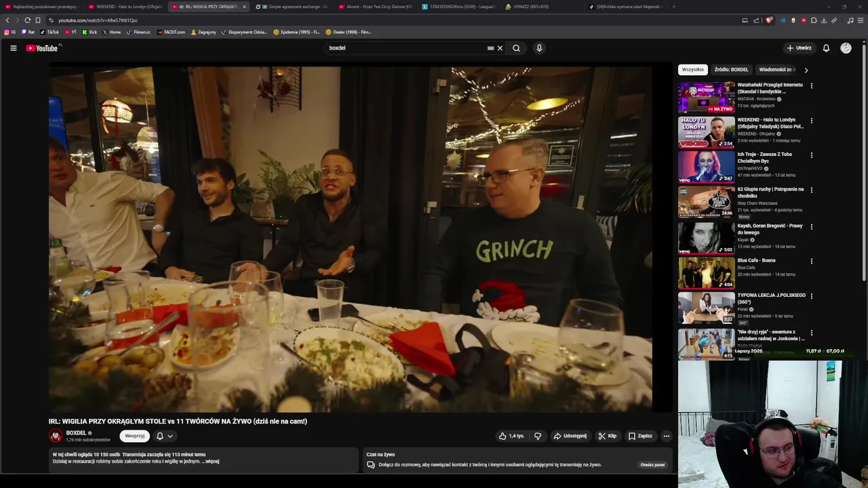Open options for WATAHA video suggestion
Image resolution: width=868 pixels, height=488 pixels.
tap(811, 86)
